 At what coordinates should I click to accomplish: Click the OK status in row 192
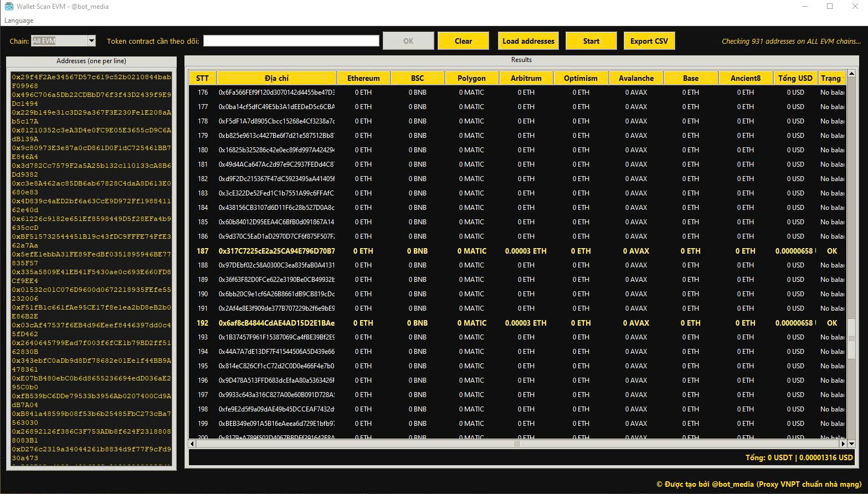click(832, 323)
